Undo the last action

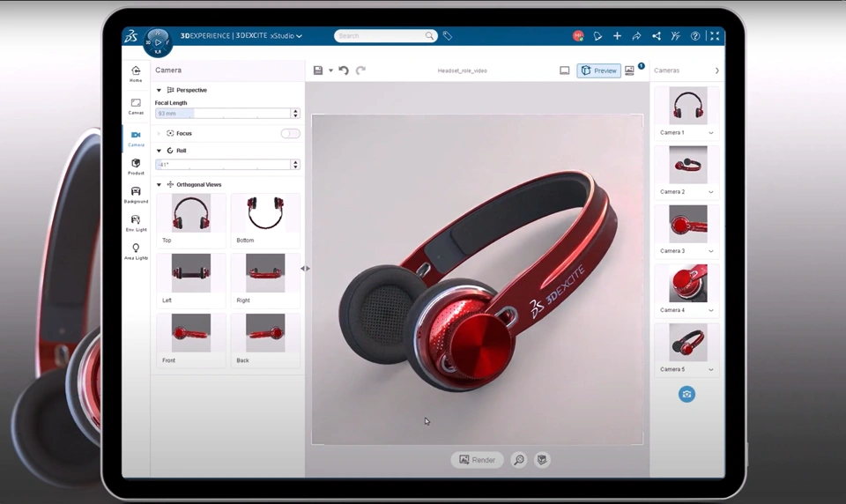pyautogui.click(x=344, y=70)
